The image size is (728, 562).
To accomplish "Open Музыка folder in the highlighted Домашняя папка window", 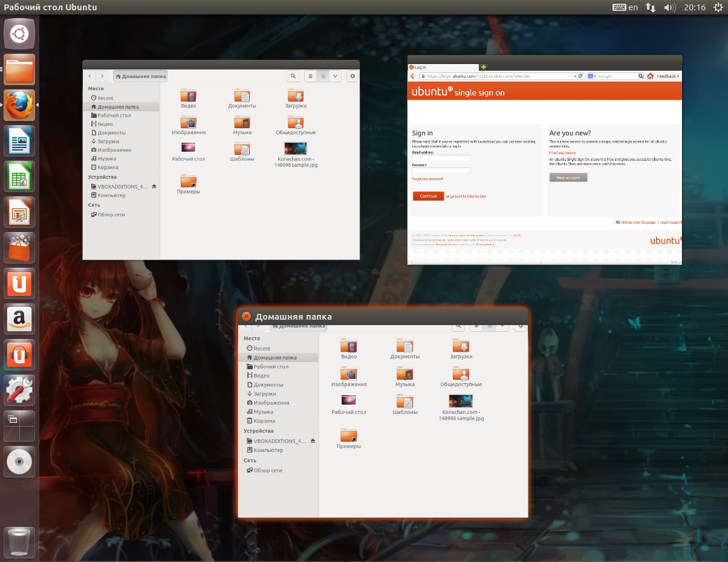I will click(x=405, y=378).
